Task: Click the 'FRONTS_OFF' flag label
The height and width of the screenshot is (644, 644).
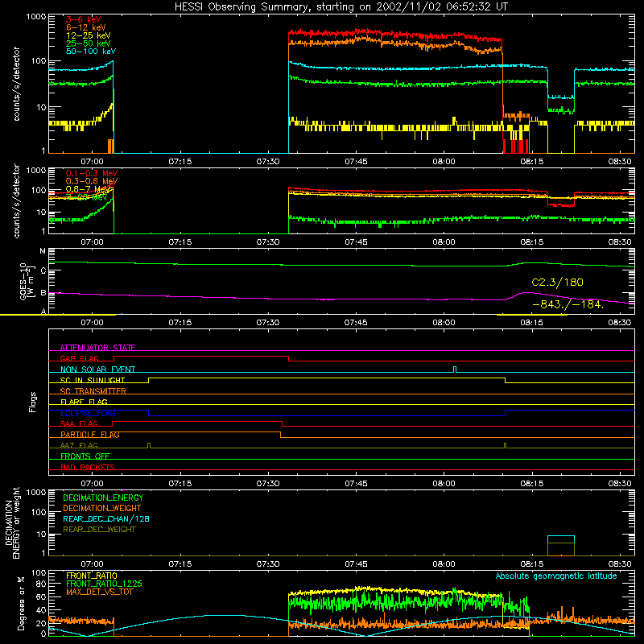Action: (x=85, y=456)
